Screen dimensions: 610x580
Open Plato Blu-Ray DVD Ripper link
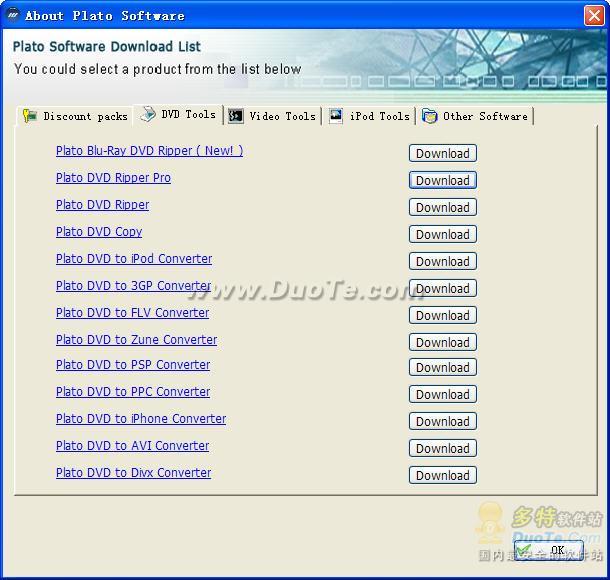coord(149,151)
